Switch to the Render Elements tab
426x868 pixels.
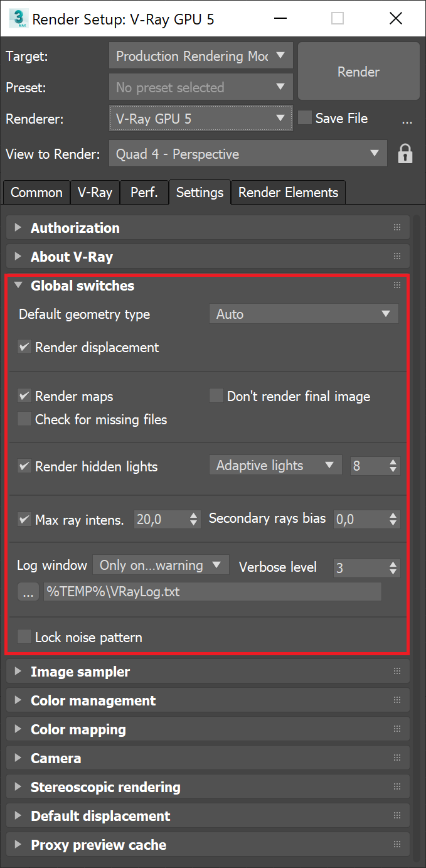click(288, 192)
